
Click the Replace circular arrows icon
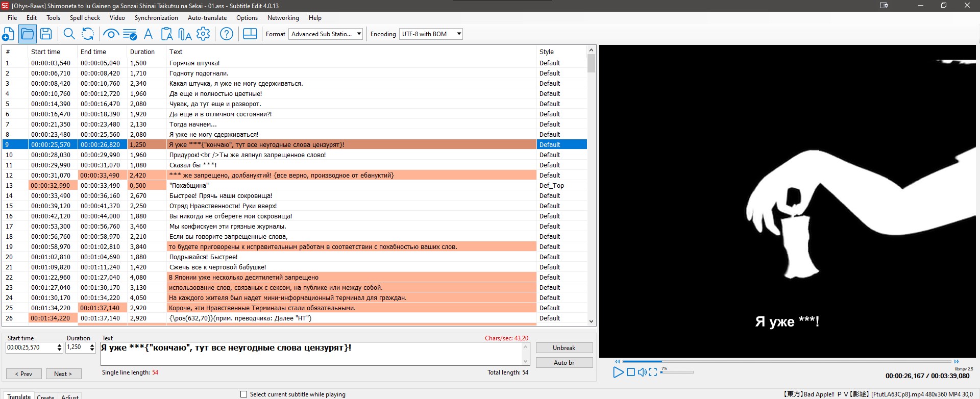[88, 34]
